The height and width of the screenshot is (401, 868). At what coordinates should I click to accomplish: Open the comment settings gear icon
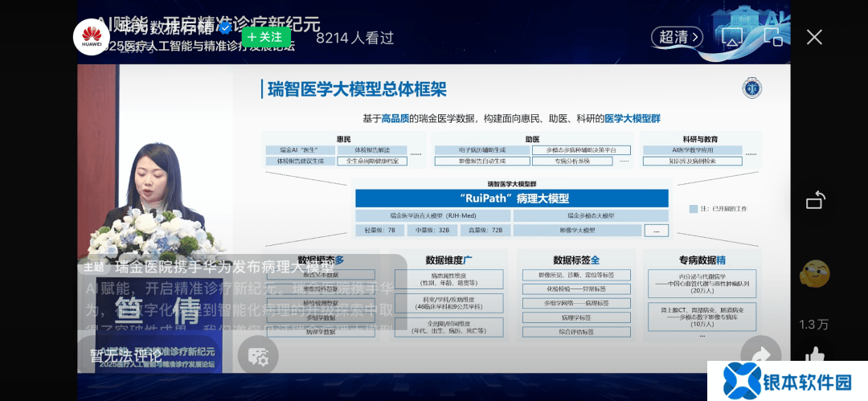coord(258,355)
